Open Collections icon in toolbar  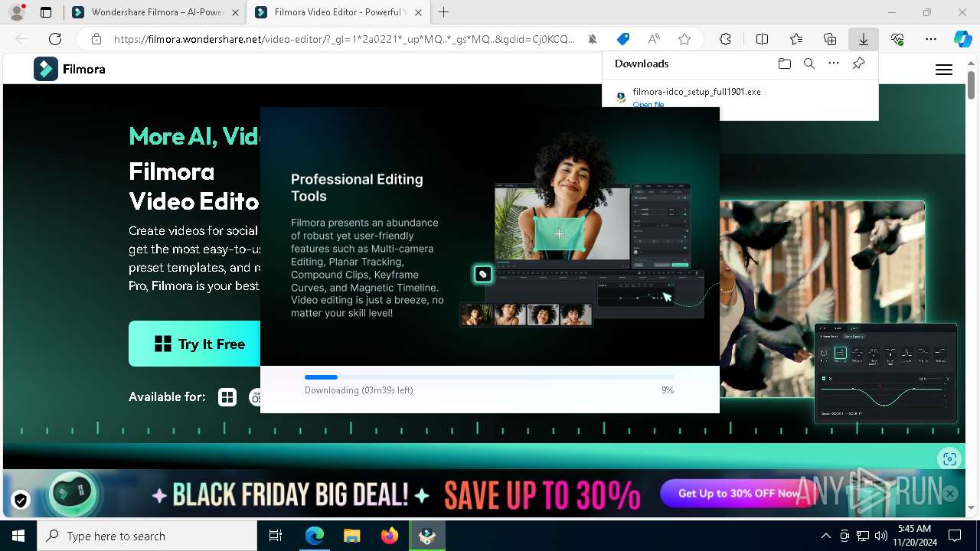(x=830, y=39)
